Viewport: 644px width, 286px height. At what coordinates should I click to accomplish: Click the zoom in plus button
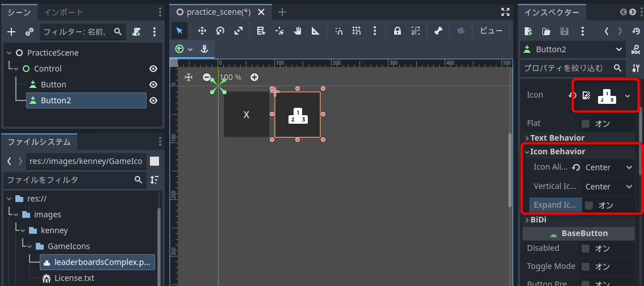point(254,77)
